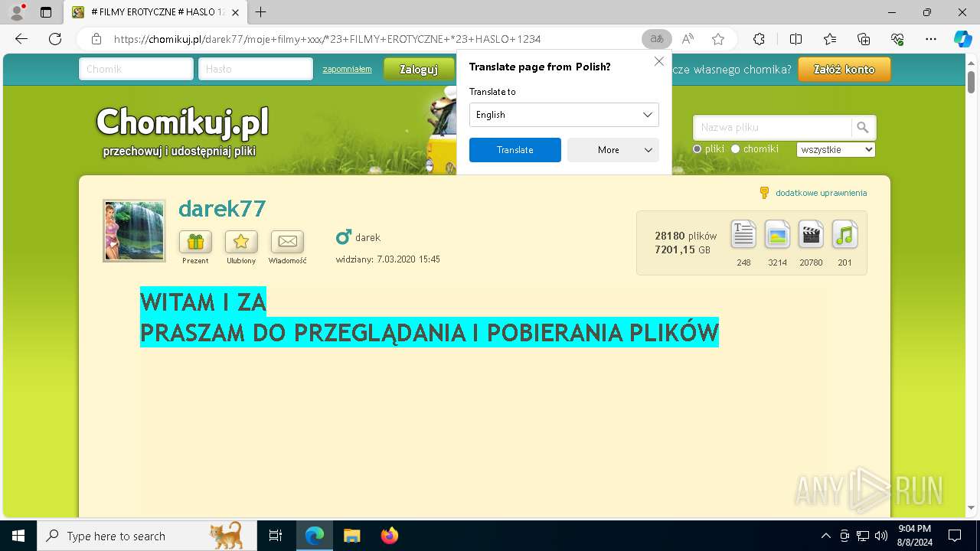Image resolution: width=980 pixels, height=551 pixels.
Task: Click the widziany: 7.03.2020 15:45 text
Action: (387, 259)
